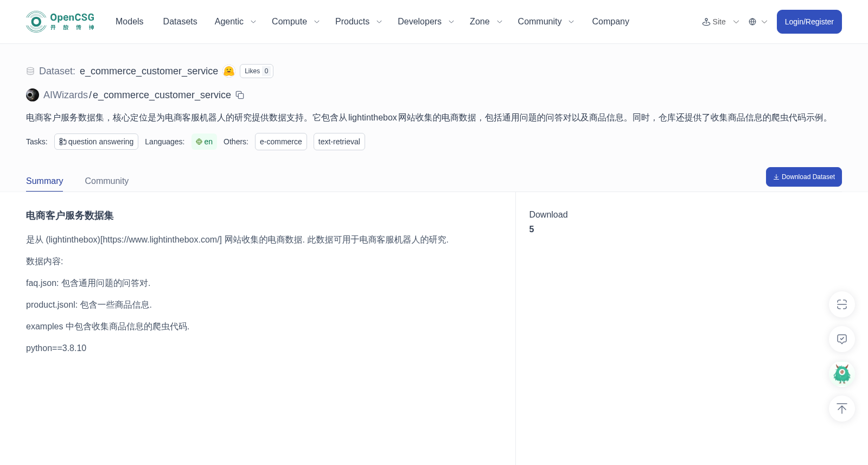This screenshot has width=868, height=465.
Task: Select the text-retrieval tag
Action: coord(339,142)
